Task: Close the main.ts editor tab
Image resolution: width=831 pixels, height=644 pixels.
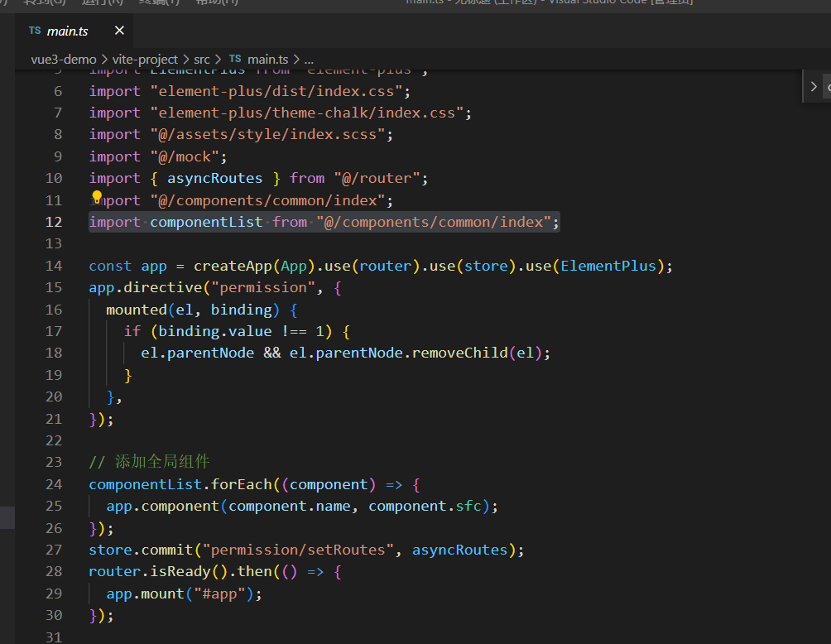Action: tap(119, 31)
